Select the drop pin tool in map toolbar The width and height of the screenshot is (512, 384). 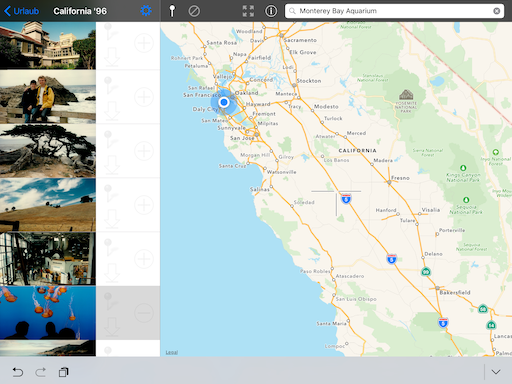coord(172,11)
